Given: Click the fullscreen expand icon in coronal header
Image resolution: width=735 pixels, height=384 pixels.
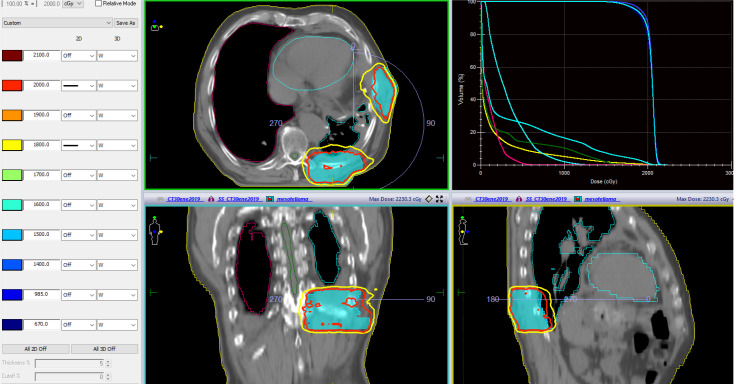Looking at the screenshot, I should point(439,199).
